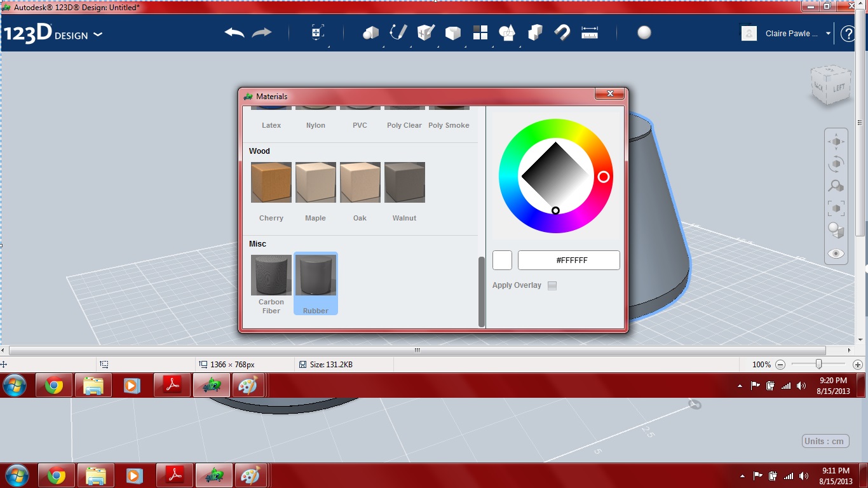Screen dimensions: 868x488
Task: Open the 123D Design application menu
Action: coord(53,34)
